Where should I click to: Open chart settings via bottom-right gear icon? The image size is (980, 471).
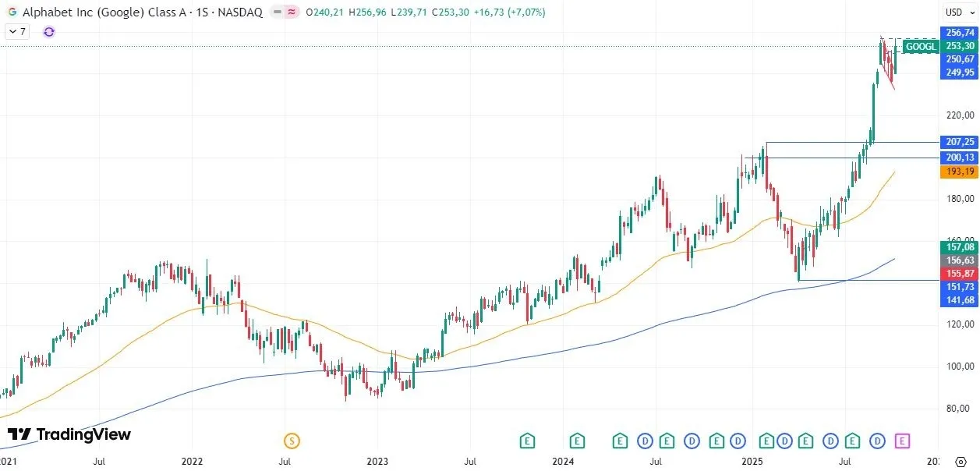coord(961,462)
